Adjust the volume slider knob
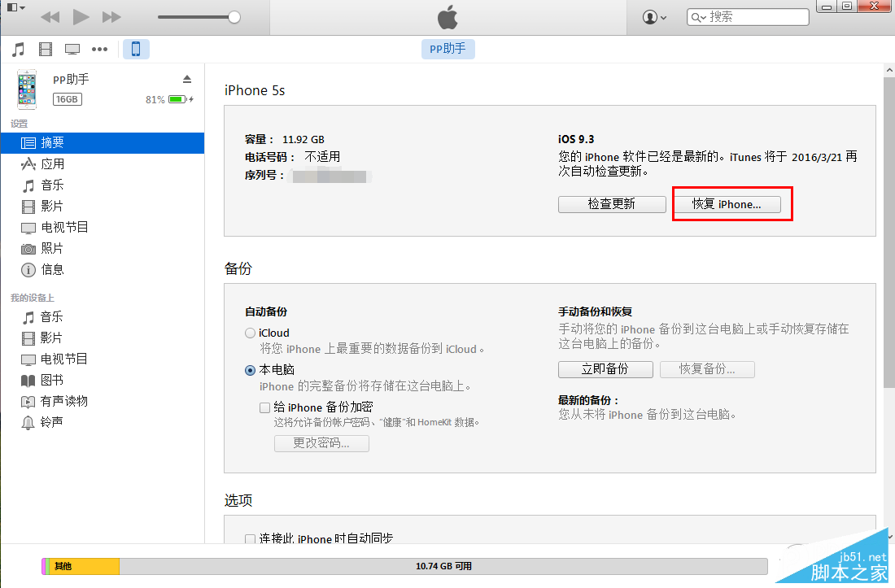This screenshot has height=588, width=895. 234,17
